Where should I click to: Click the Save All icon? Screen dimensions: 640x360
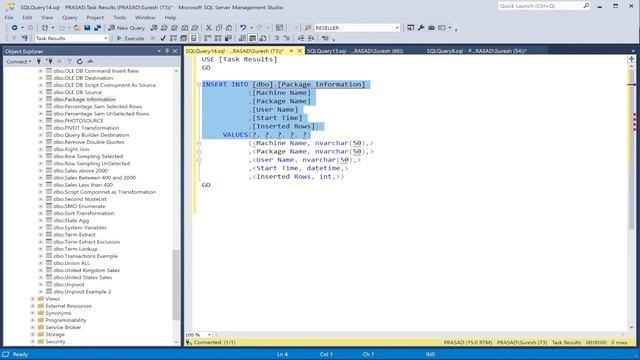coord(98,28)
